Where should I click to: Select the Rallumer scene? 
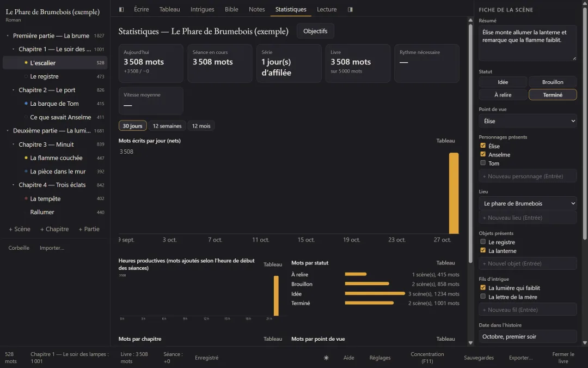pyautogui.click(x=42, y=212)
